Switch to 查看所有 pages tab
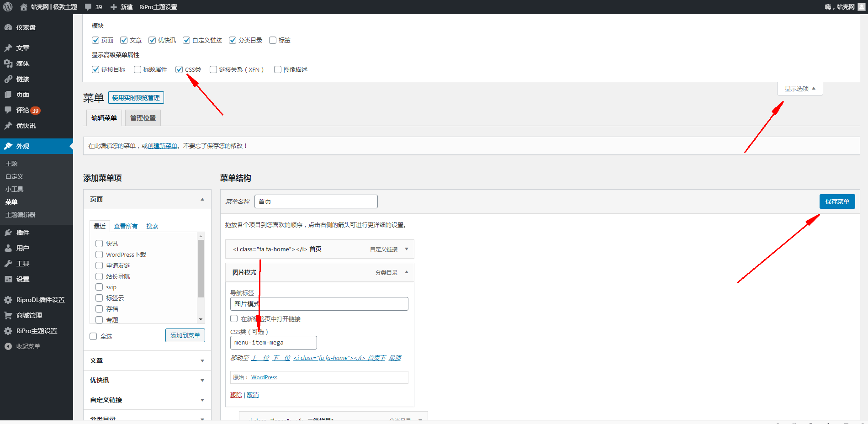Image resolution: width=868 pixels, height=424 pixels. [126, 226]
